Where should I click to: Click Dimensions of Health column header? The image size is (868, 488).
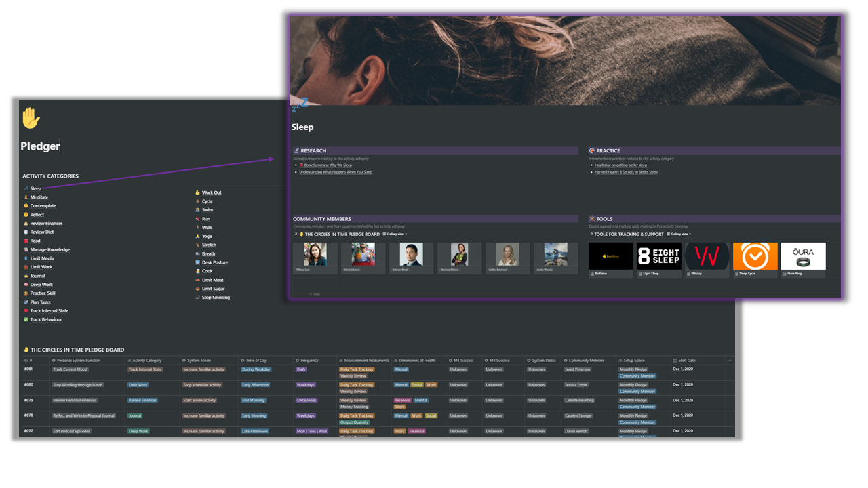[418, 360]
